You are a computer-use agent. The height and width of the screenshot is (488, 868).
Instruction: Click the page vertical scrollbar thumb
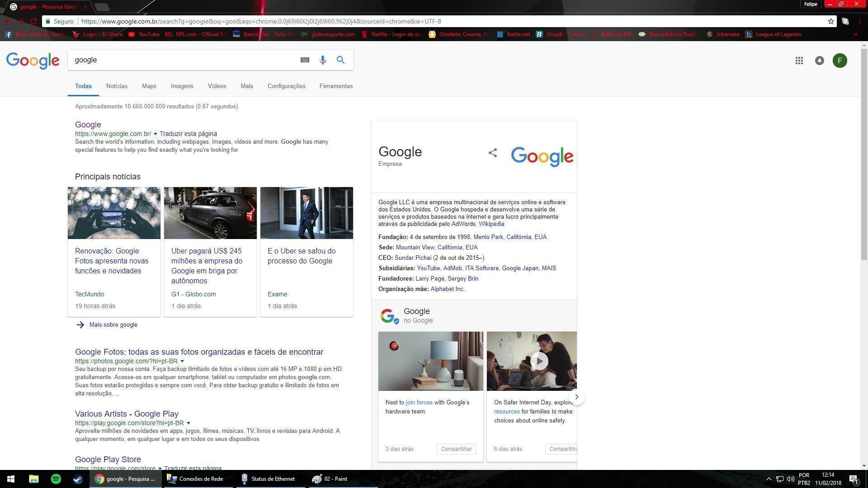(x=864, y=154)
